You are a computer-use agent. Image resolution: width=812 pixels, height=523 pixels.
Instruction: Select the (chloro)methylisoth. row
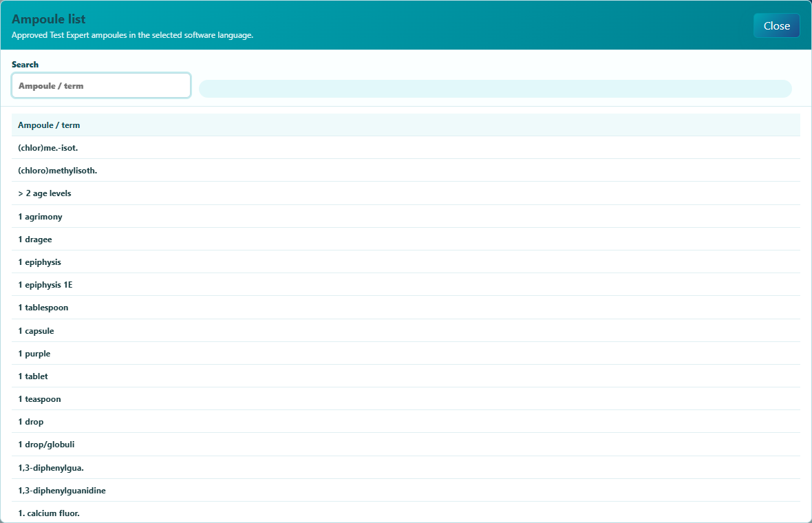[405, 171]
